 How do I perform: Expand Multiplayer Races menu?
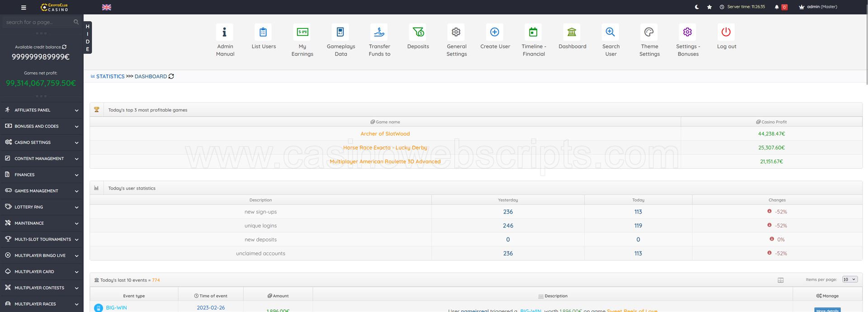[42, 304]
